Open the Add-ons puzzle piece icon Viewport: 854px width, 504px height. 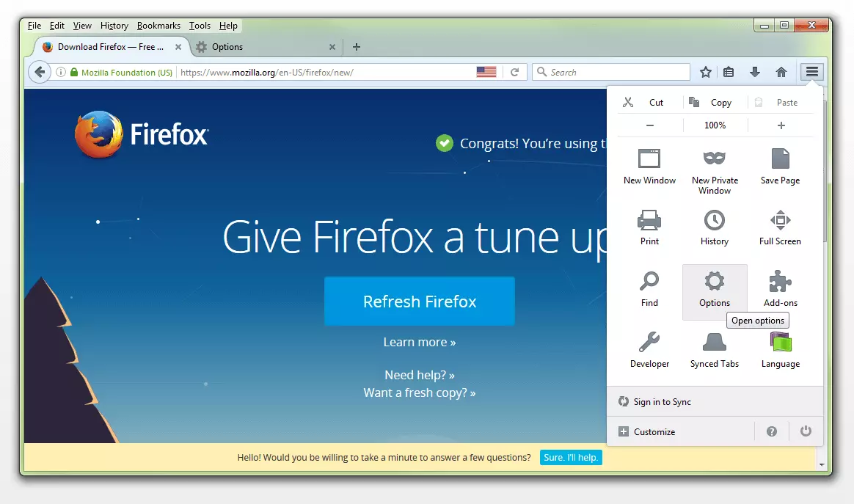click(x=780, y=288)
